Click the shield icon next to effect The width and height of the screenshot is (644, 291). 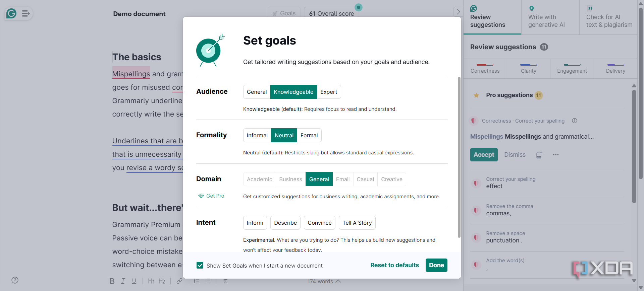[x=476, y=183]
